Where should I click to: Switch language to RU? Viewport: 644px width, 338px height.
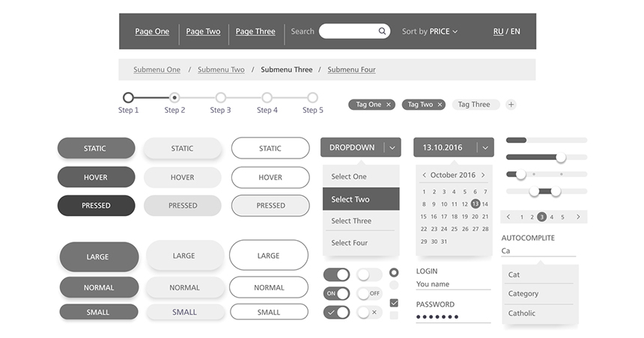click(498, 31)
